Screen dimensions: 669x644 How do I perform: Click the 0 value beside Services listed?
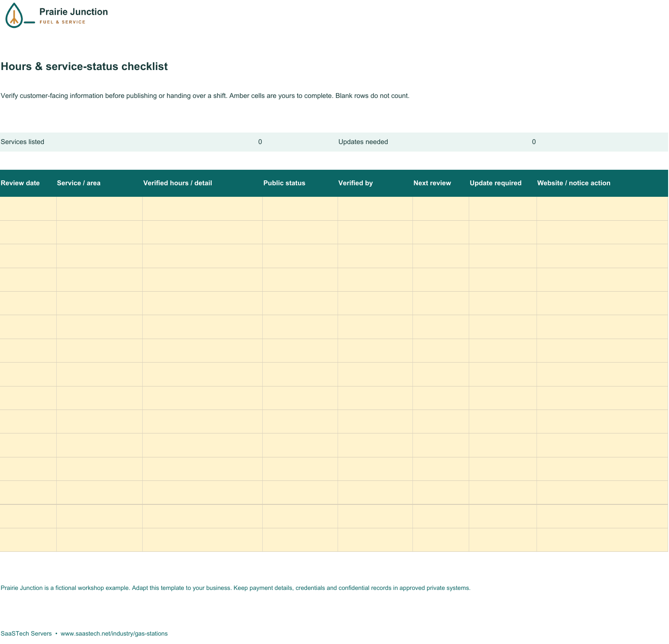click(260, 142)
